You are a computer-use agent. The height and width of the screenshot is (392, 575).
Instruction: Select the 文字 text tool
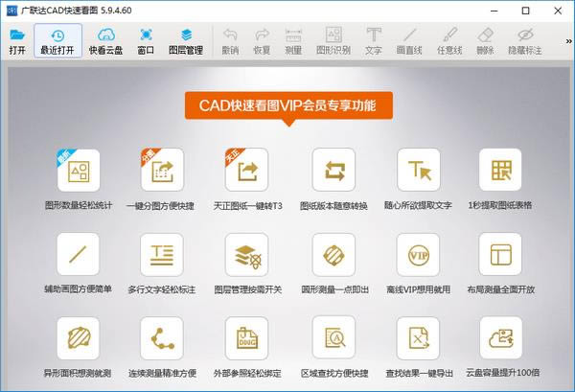click(374, 41)
